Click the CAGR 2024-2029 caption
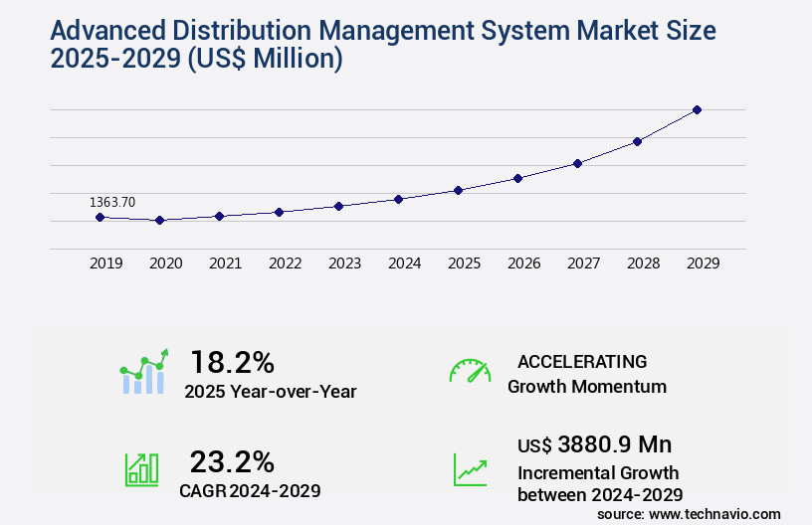The image size is (812, 525). pyautogui.click(x=250, y=490)
